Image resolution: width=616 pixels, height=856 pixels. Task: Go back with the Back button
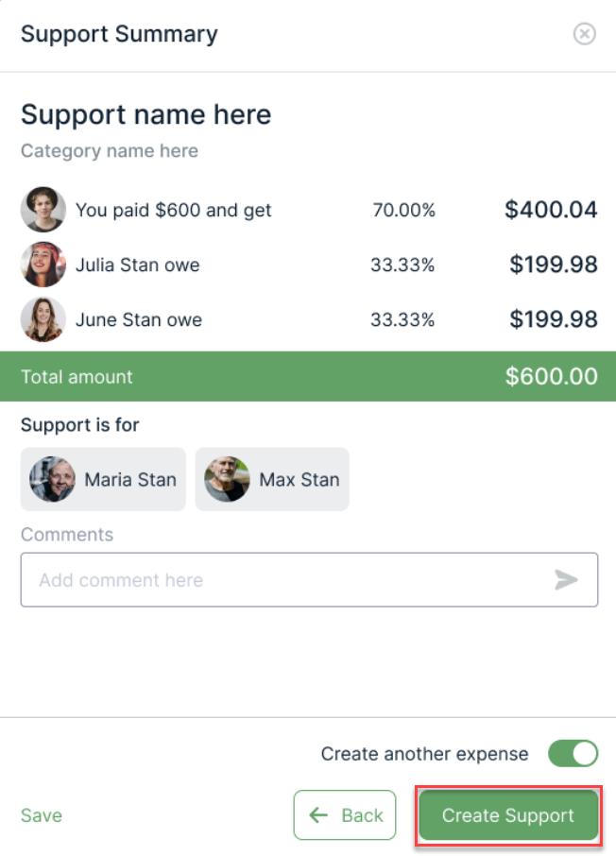point(345,815)
